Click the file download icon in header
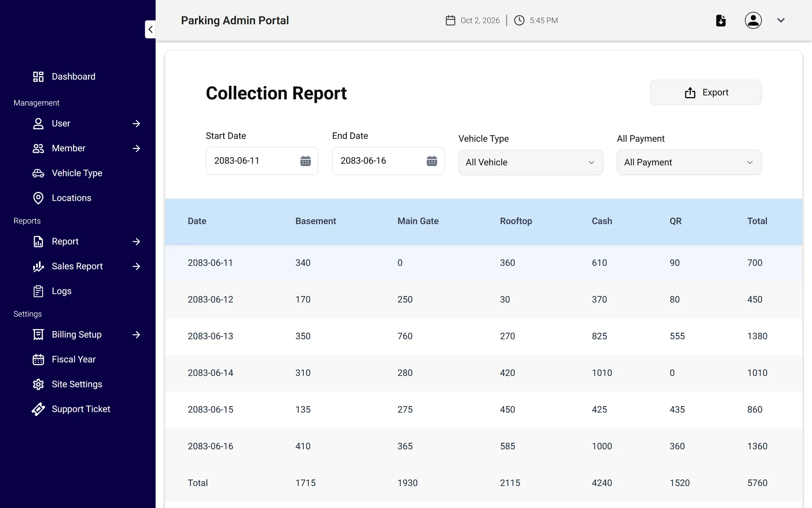 [721, 20]
